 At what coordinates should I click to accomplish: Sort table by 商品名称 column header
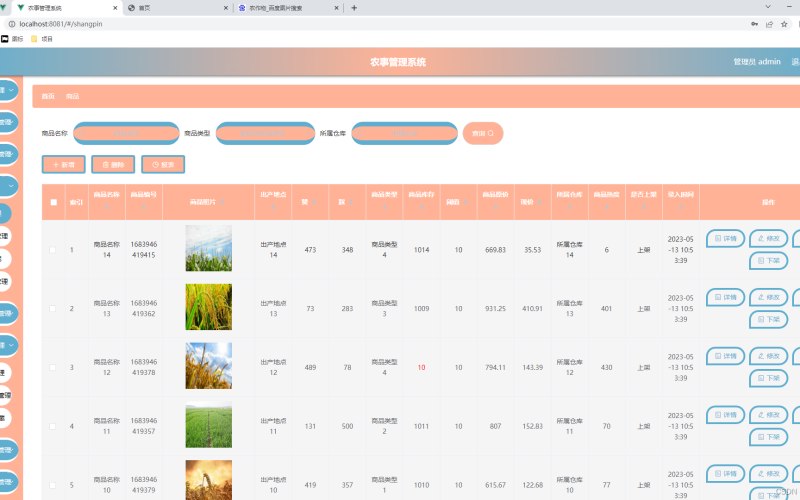click(x=107, y=200)
